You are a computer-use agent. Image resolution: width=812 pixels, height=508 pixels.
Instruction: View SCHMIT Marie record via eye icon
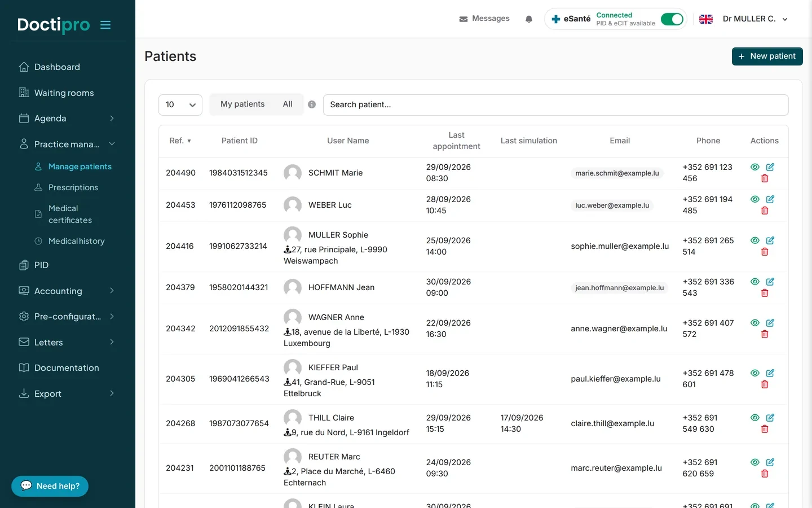click(x=755, y=167)
